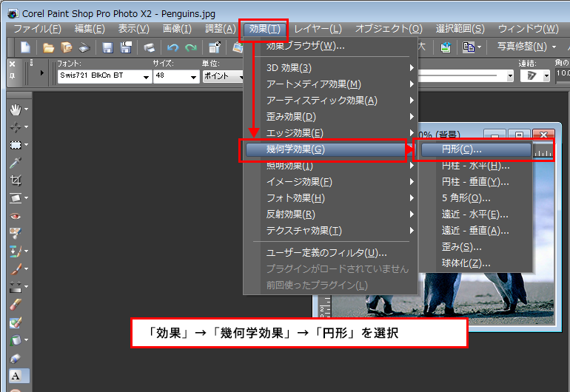Open the 選択範囲(S) menu
Viewport: 570px width, 392px height.
460,29
